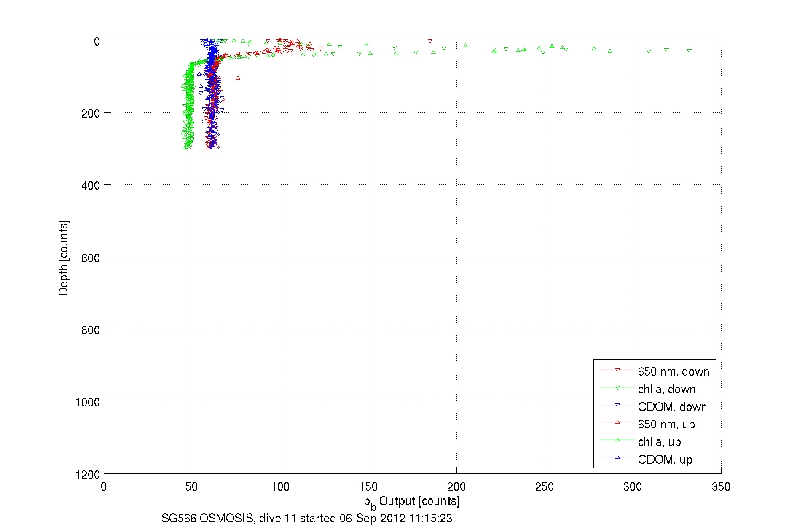797x532 pixels.
Task: Click y-axis tick label 800
Action: (x=91, y=330)
